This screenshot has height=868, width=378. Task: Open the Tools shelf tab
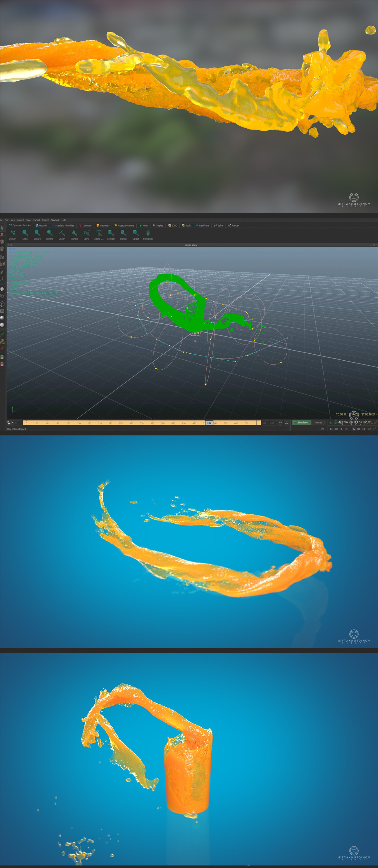186,225
